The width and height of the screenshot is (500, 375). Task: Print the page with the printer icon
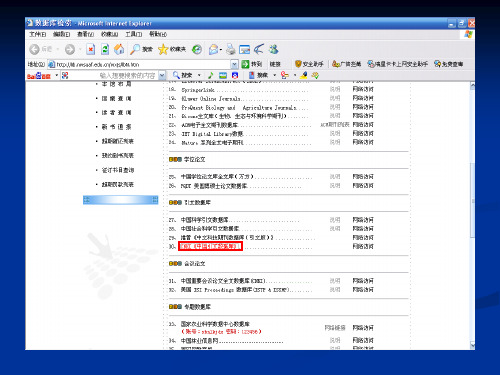[x=231, y=49]
